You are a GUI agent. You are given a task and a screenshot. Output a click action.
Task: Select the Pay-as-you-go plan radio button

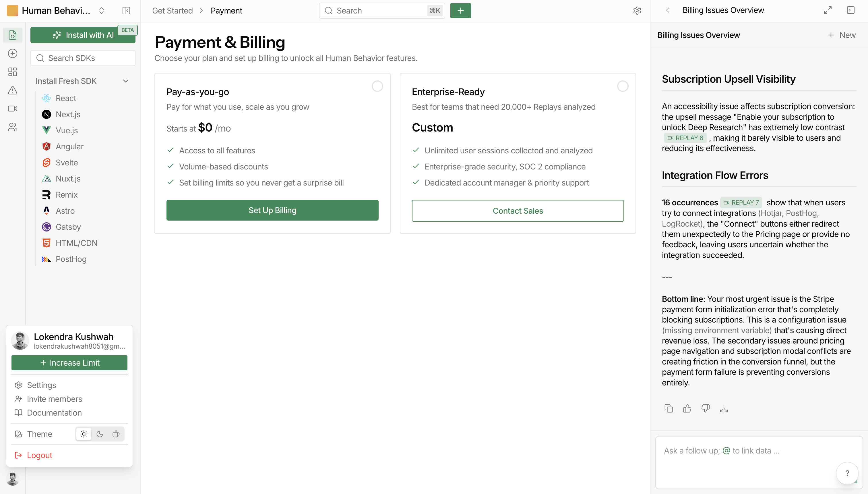pyautogui.click(x=377, y=86)
